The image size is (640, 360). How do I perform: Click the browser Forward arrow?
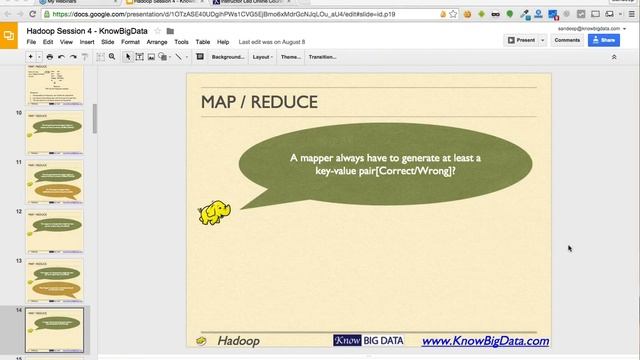tap(20, 14)
